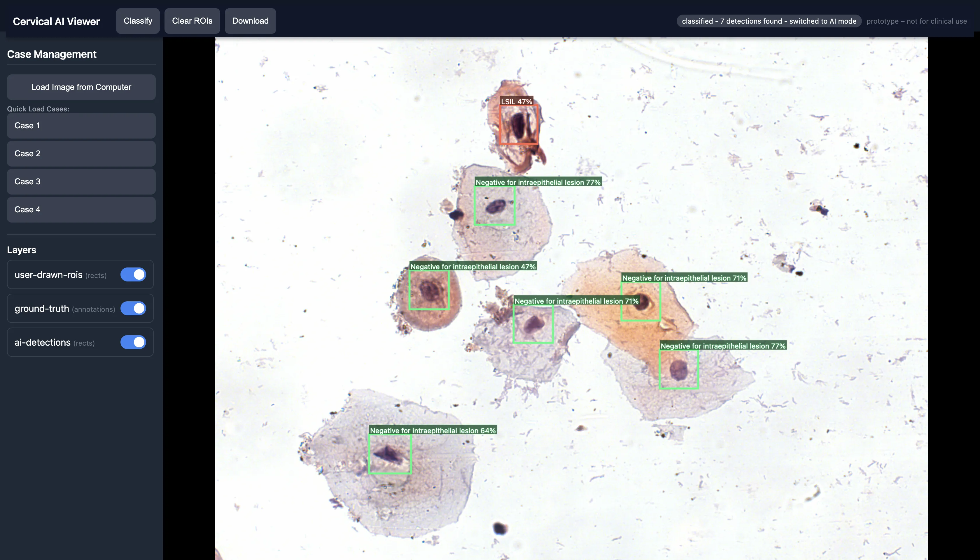The width and height of the screenshot is (980, 560).
Task: Click Load Image from Computer
Action: 81,87
